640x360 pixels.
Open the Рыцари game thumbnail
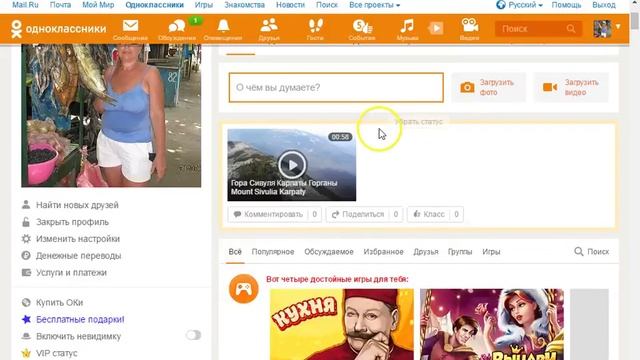492,324
